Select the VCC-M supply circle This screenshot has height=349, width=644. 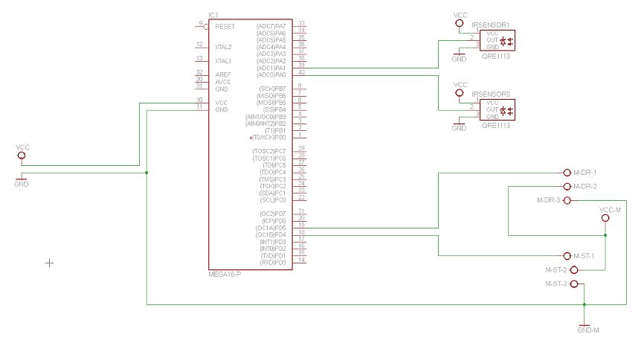point(605,218)
